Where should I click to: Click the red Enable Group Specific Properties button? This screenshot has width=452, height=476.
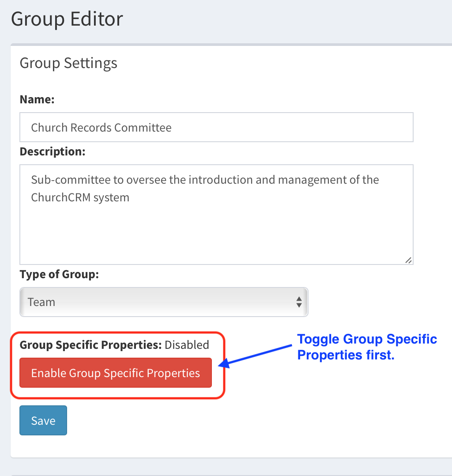(x=115, y=373)
